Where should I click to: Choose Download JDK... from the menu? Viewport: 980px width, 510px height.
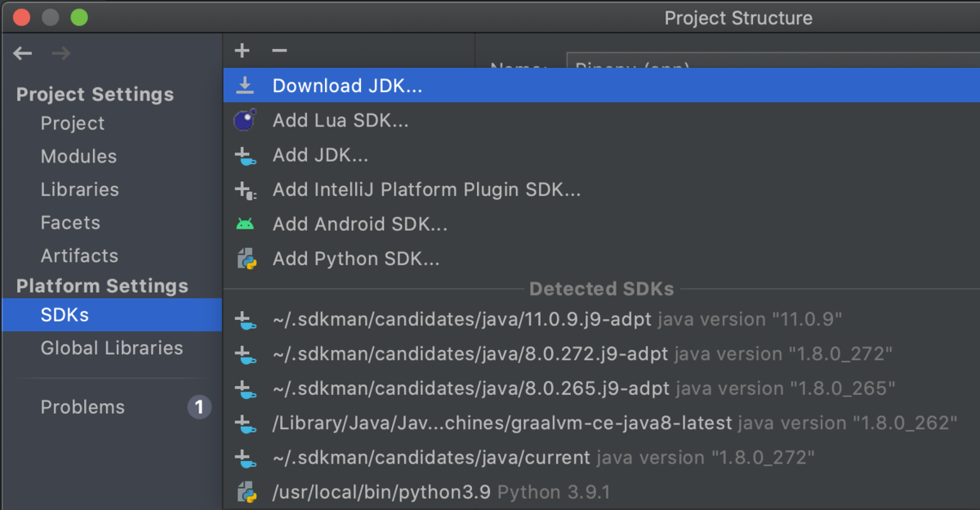pyautogui.click(x=602, y=86)
